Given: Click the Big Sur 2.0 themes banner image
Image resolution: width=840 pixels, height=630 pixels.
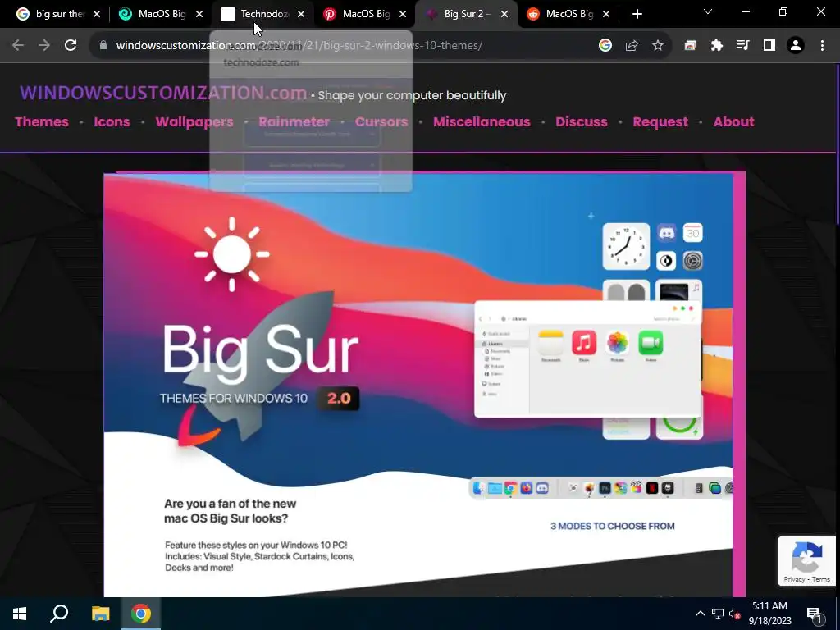Looking at the screenshot, I should click(418, 385).
